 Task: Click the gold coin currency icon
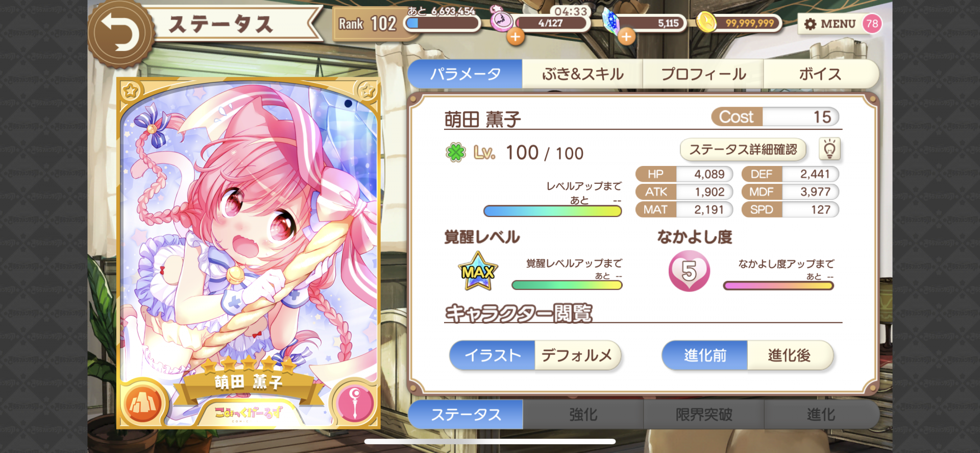(x=706, y=22)
